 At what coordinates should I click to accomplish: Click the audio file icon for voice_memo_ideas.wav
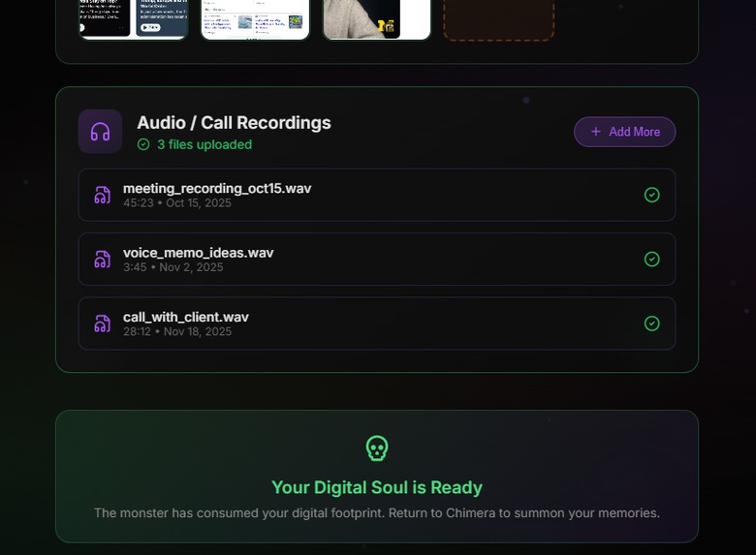click(x=102, y=260)
